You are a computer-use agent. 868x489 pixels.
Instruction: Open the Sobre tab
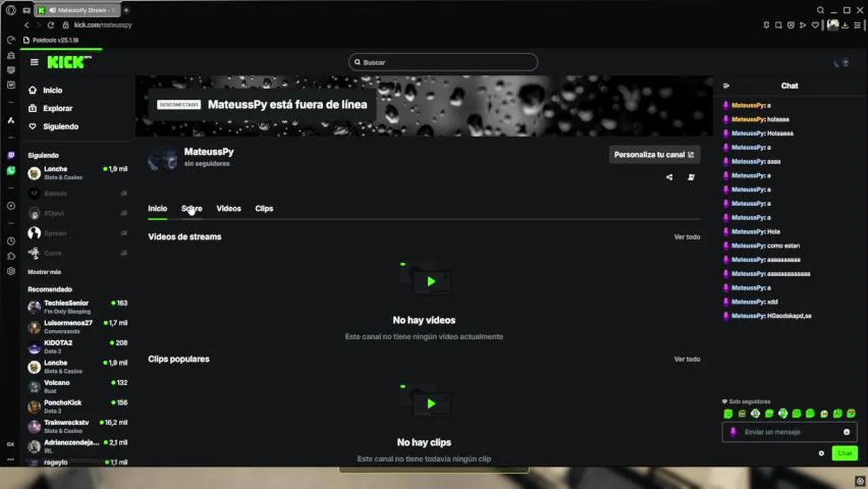(192, 209)
